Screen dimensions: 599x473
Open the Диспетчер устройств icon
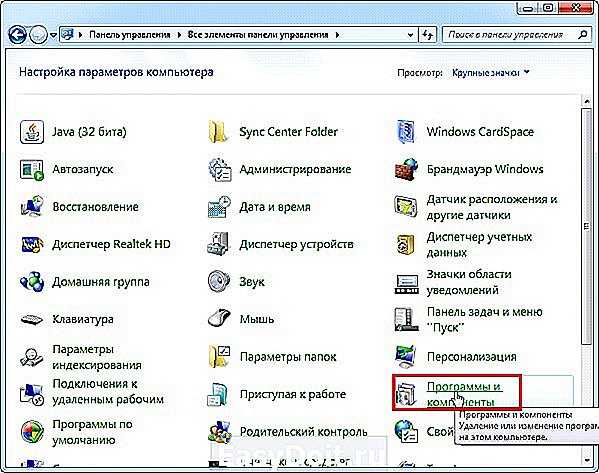click(x=218, y=244)
